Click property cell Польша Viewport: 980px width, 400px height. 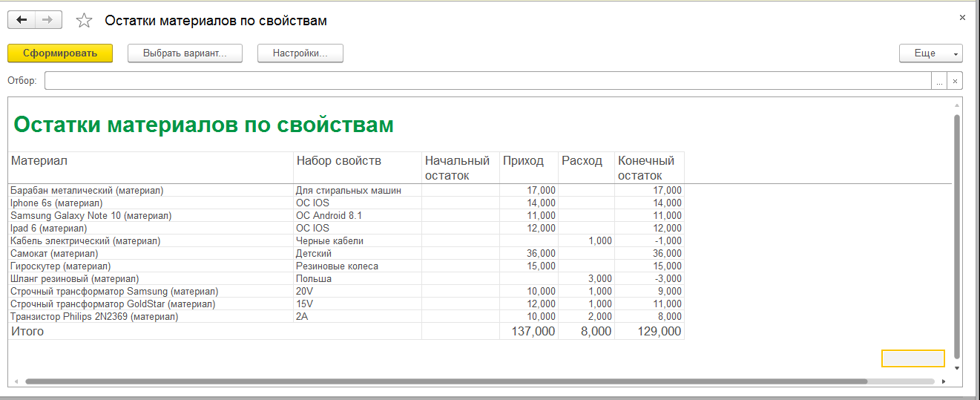pos(358,278)
